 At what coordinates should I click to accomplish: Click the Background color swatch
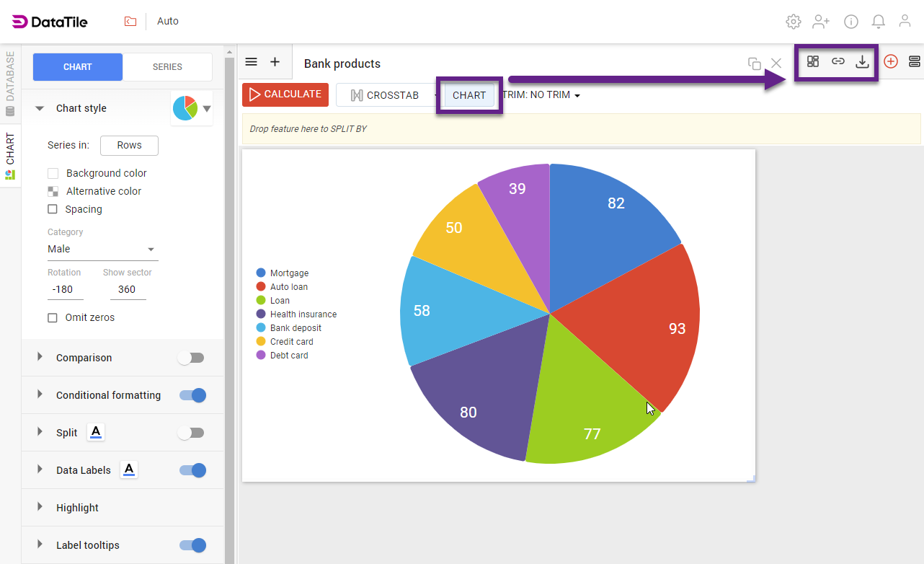pyautogui.click(x=53, y=173)
